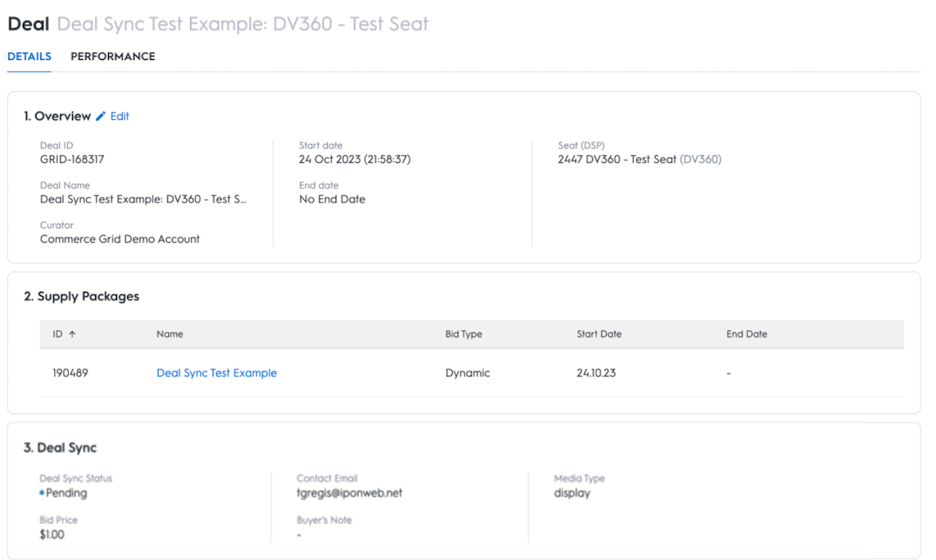Click the 2447 DV360 - Test Seat value
Screen dimensions: 936x560
click(616, 159)
